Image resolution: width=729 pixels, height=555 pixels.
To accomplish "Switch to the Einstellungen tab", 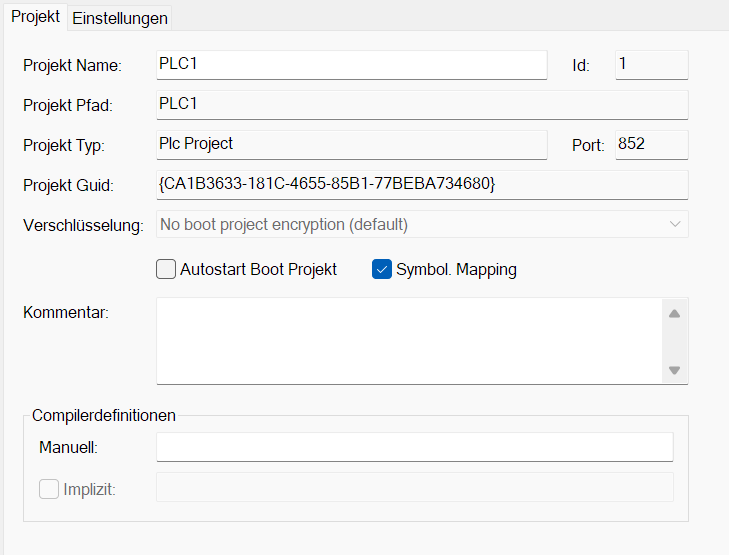I will [120, 18].
